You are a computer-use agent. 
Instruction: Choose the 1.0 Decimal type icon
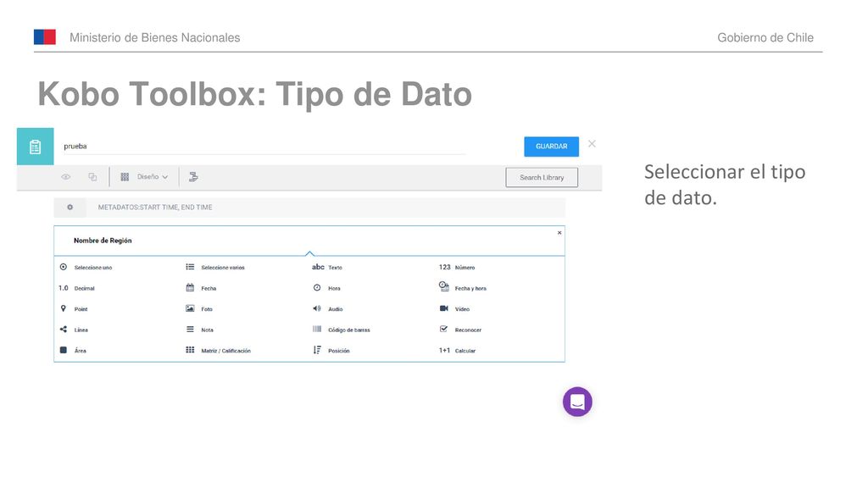63,288
